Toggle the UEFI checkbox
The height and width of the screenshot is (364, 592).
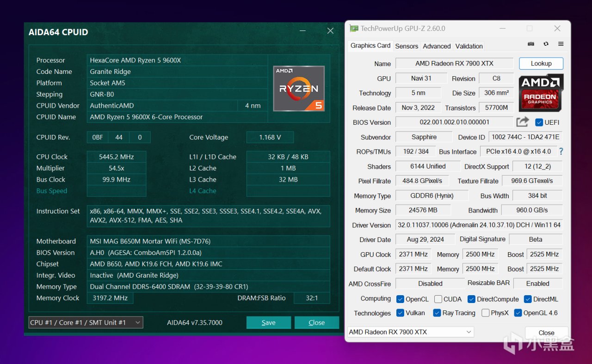539,122
